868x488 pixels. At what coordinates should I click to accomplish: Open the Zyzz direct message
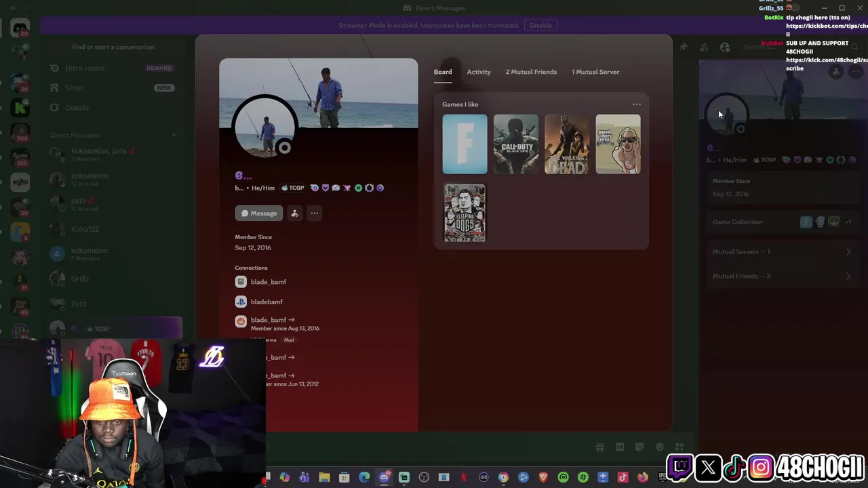click(112, 304)
